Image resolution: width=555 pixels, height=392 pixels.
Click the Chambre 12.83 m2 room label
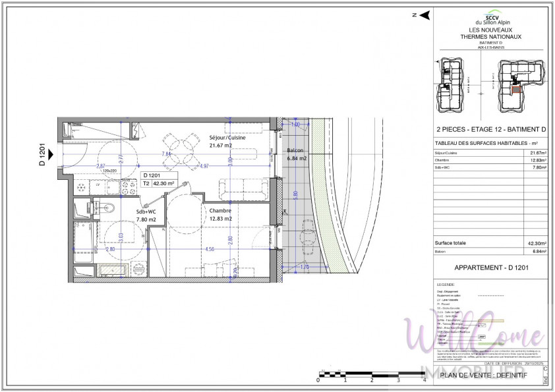pos(221,214)
